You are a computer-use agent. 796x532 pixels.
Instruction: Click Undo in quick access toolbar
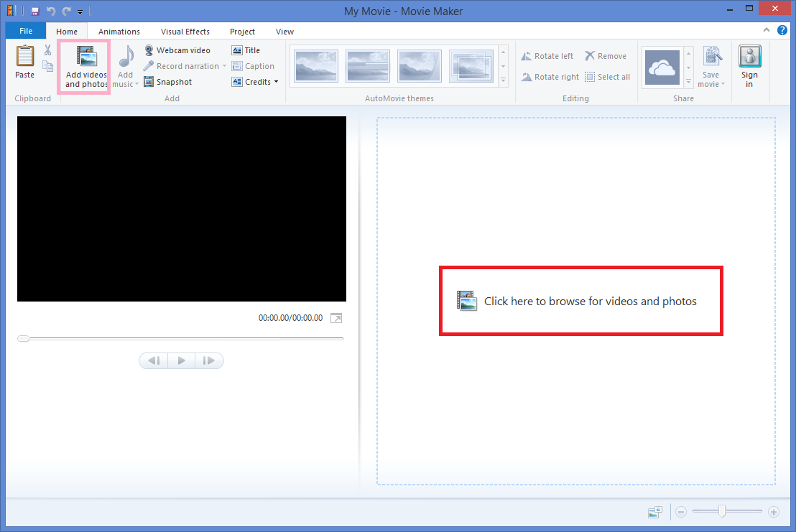click(x=51, y=11)
